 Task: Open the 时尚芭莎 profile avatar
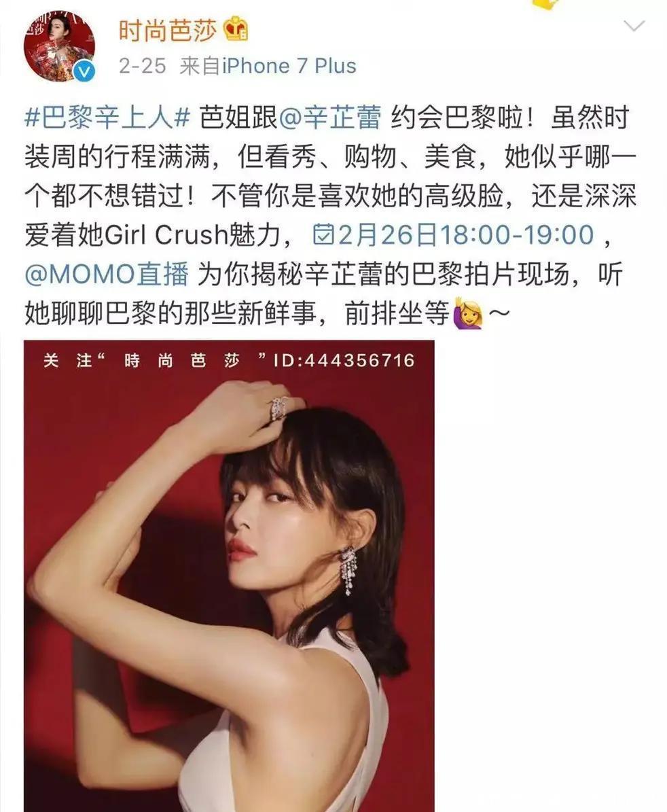pos(60,46)
